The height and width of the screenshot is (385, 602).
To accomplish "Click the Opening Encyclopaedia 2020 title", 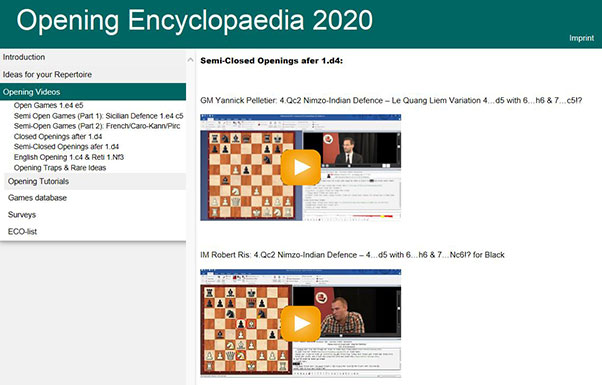I will click(194, 20).
